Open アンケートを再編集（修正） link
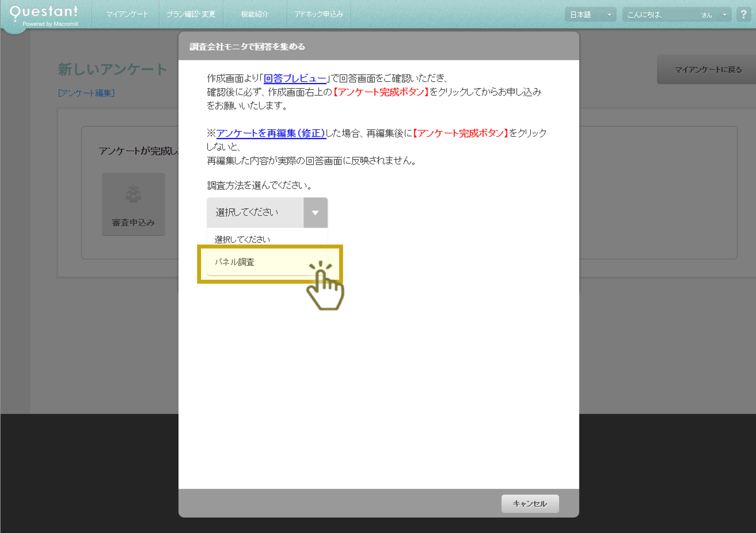This screenshot has width=756, height=533. [270, 133]
